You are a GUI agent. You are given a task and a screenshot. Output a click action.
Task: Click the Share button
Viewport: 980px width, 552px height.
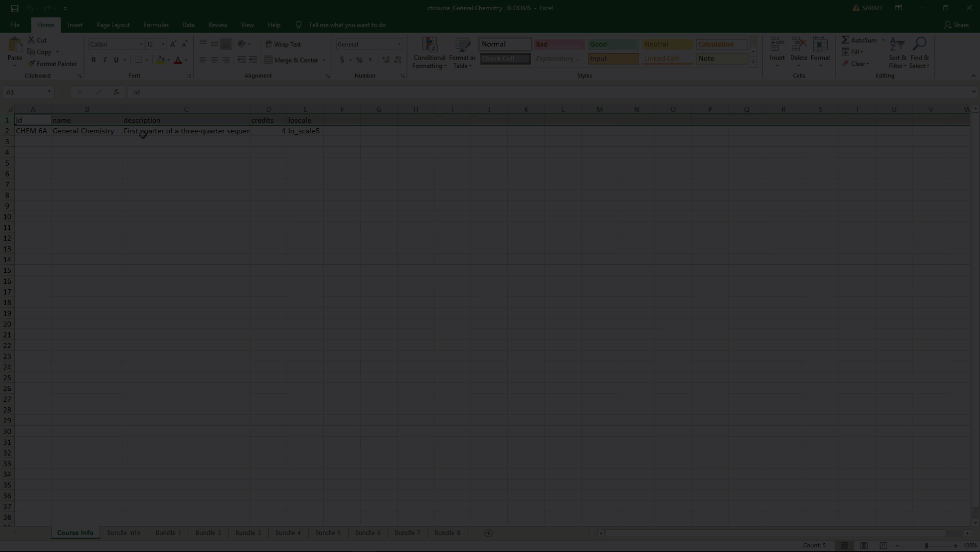[956, 25]
